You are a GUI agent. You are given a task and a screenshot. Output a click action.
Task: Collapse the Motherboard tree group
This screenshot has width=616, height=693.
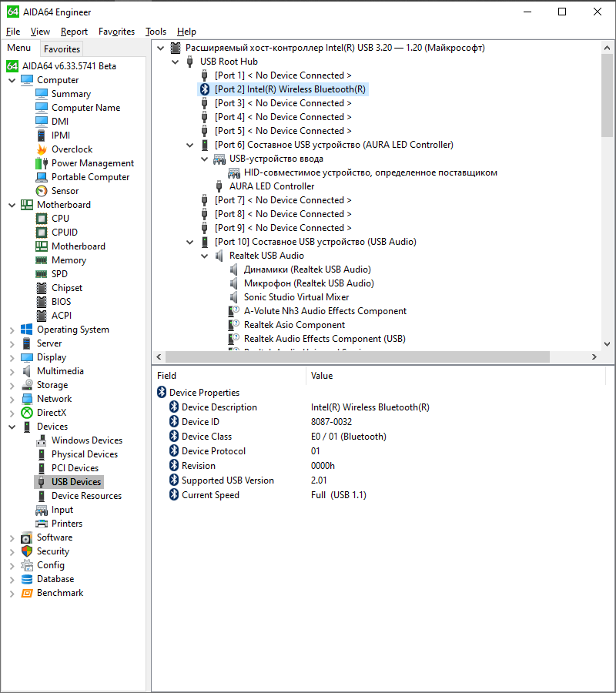(12, 205)
